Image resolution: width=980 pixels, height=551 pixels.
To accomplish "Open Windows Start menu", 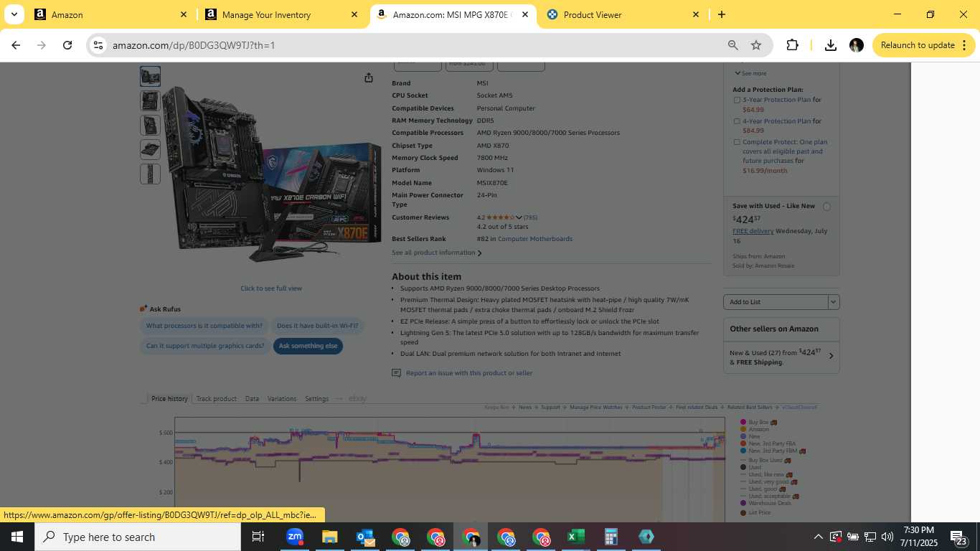I will 17,537.
